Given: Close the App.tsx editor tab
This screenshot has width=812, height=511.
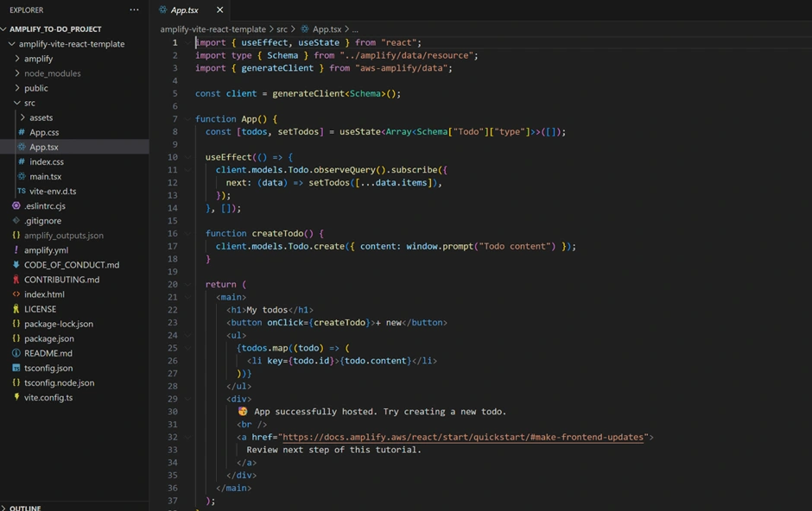Looking at the screenshot, I should coord(220,9).
